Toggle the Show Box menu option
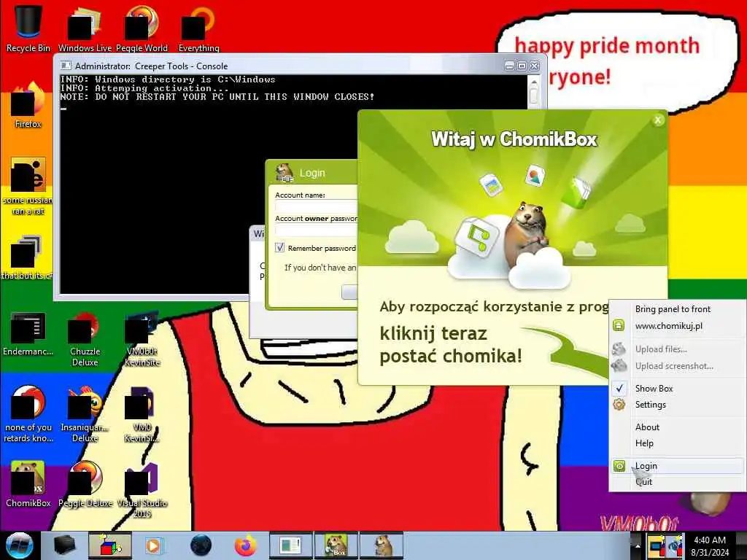The width and height of the screenshot is (747, 560). point(676,389)
